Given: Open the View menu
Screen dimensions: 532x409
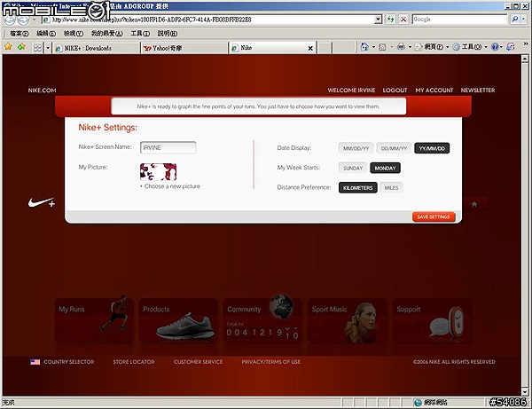Looking at the screenshot, I should coord(74,33).
